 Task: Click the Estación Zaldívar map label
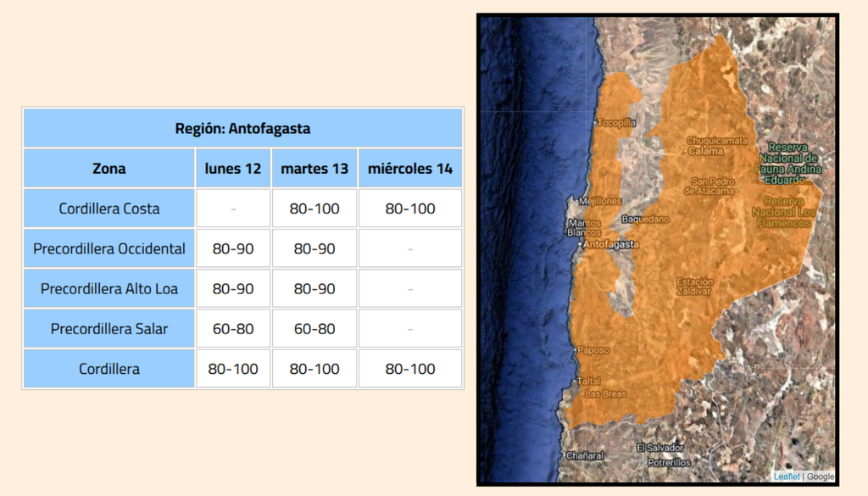click(x=695, y=287)
